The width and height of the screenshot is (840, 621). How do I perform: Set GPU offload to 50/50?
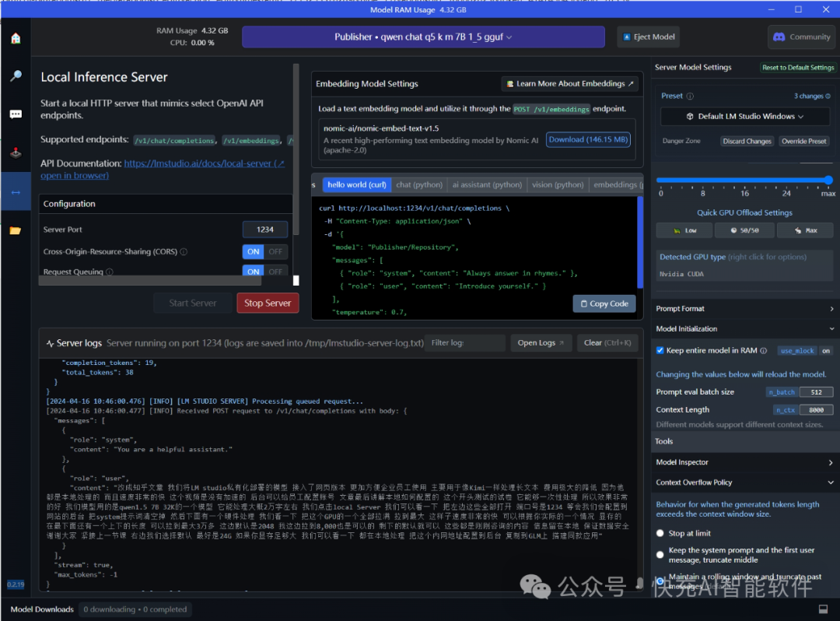744,230
